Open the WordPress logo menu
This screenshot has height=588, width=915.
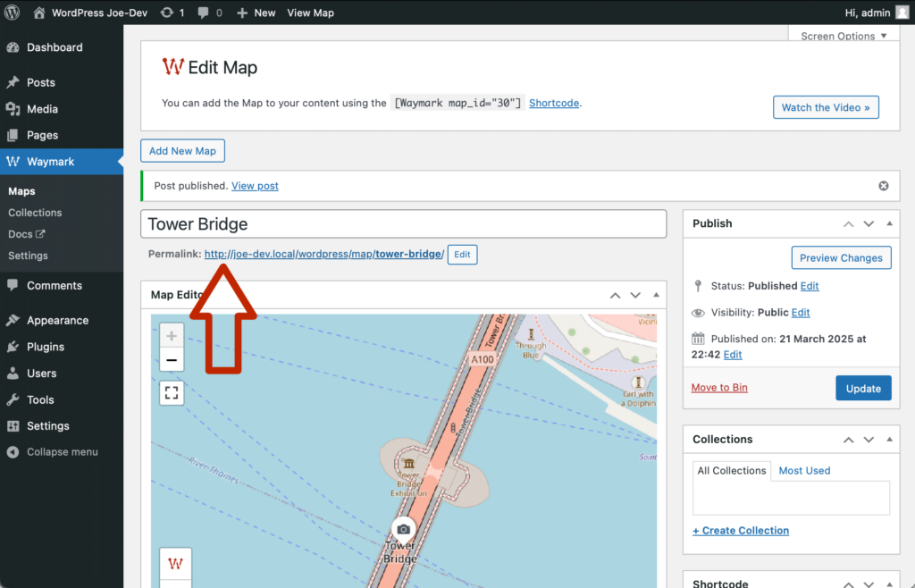coord(13,13)
